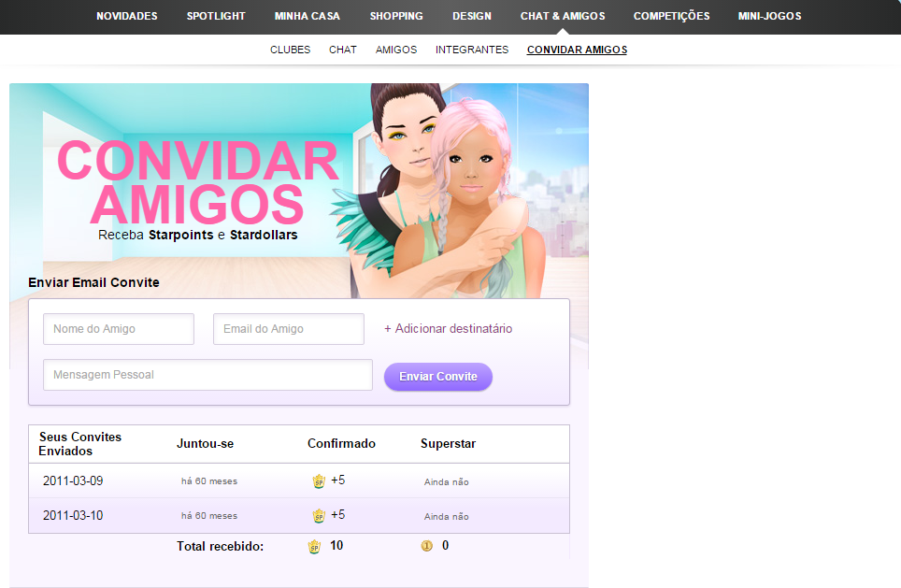Click starpoint icon beside total 10
This screenshot has height=588, width=901.
pos(314,547)
